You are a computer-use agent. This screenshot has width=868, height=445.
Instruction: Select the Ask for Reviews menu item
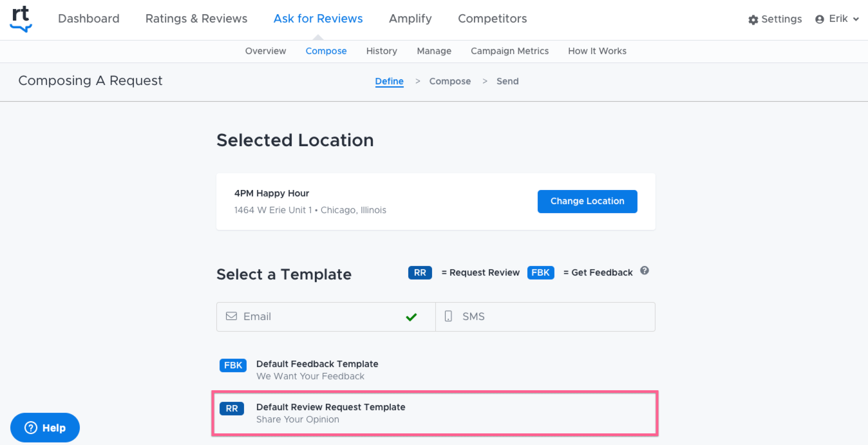tap(318, 19)
